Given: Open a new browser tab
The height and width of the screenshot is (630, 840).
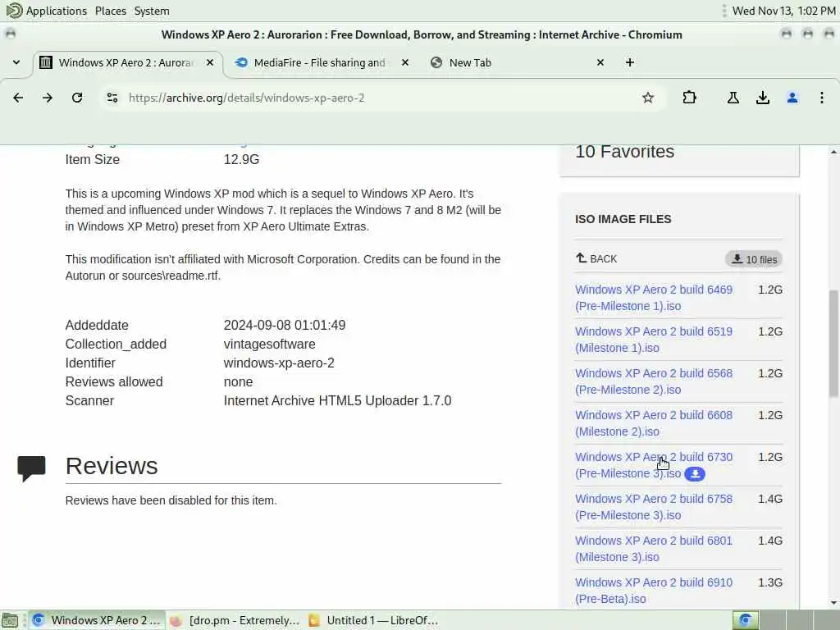Looking at the screenshot, I should click(x=630, y=62).
